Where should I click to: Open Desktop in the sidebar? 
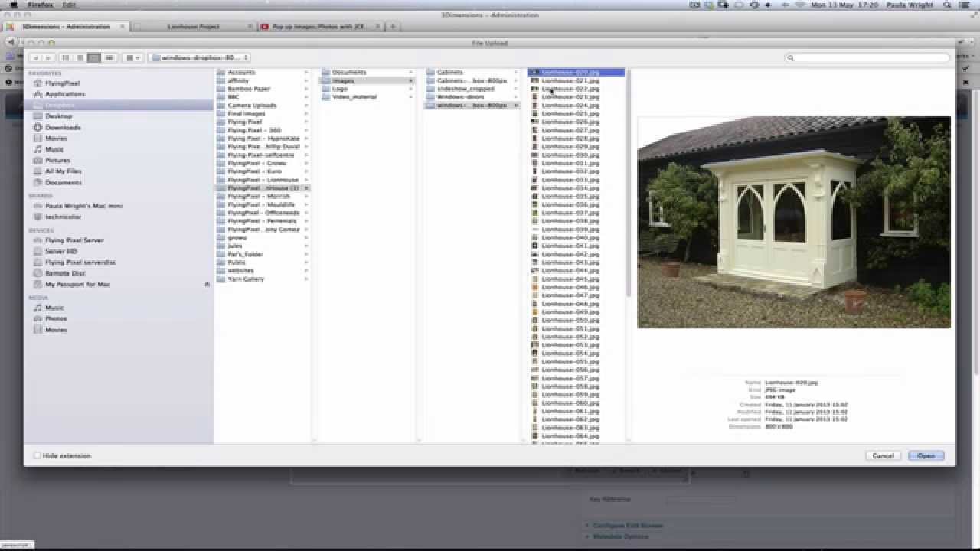tap(58, 116)
